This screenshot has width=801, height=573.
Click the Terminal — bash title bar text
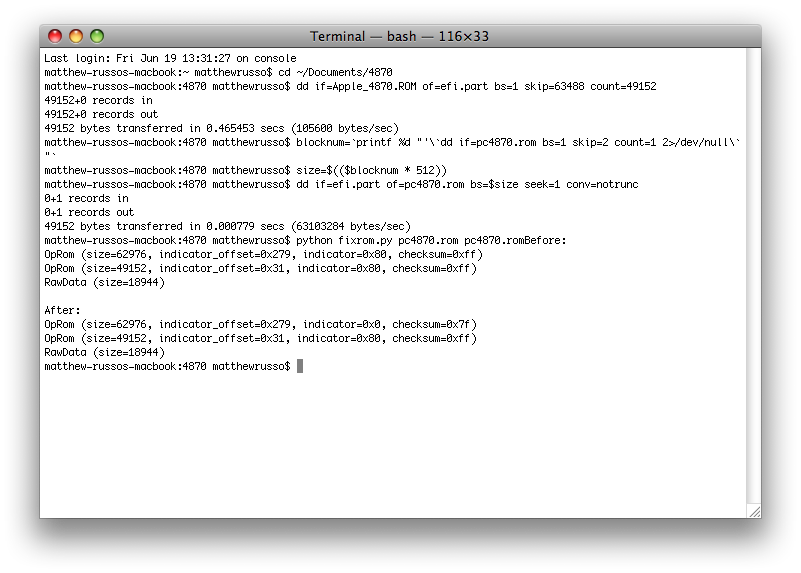pos(399,36)
